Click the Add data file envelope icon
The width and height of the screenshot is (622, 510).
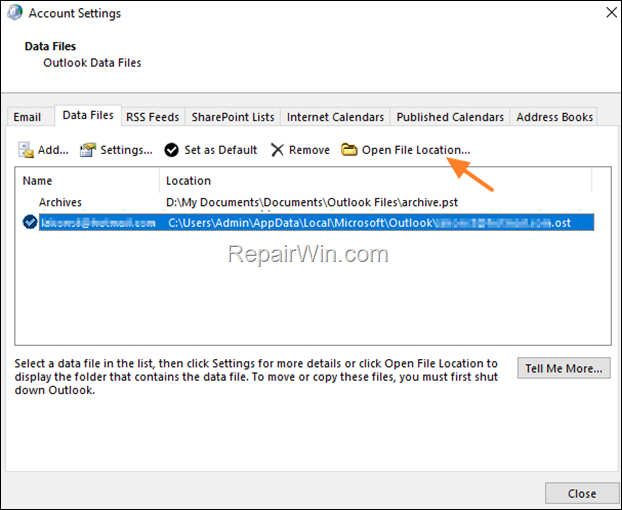pos(26,150)
